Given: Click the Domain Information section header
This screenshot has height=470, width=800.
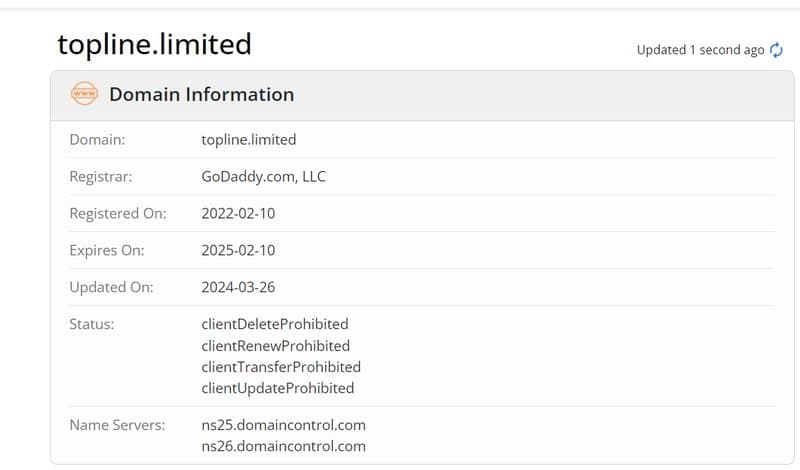Looking at the screenshot, I should [202, 94].
